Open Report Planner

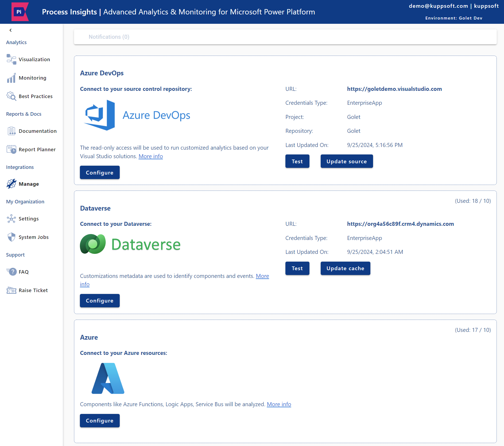click(x=37, y=149)
